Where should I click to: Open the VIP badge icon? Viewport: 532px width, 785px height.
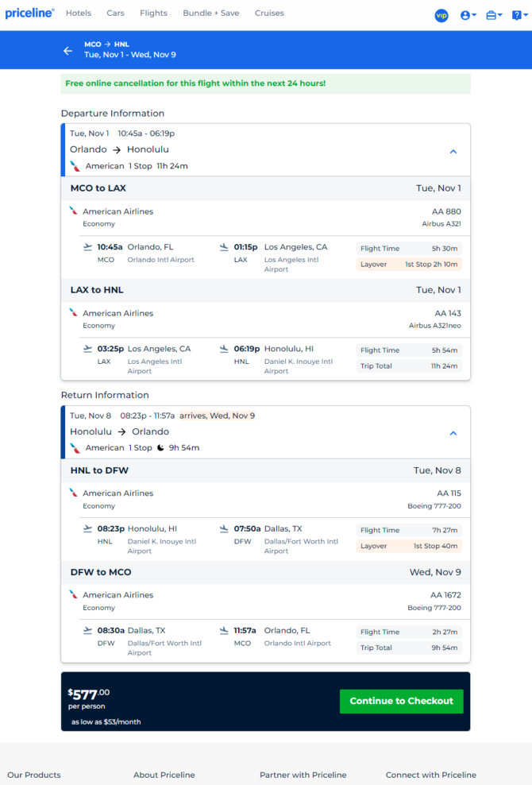[441, 16]
